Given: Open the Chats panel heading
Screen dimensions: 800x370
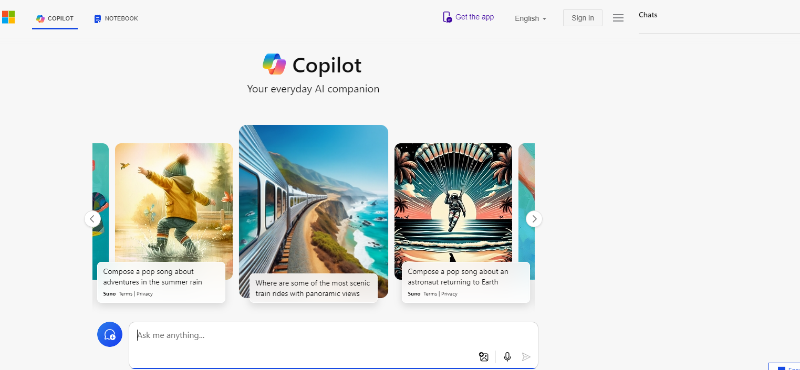Looking at the screenshot, I should (x=647, y=15).
